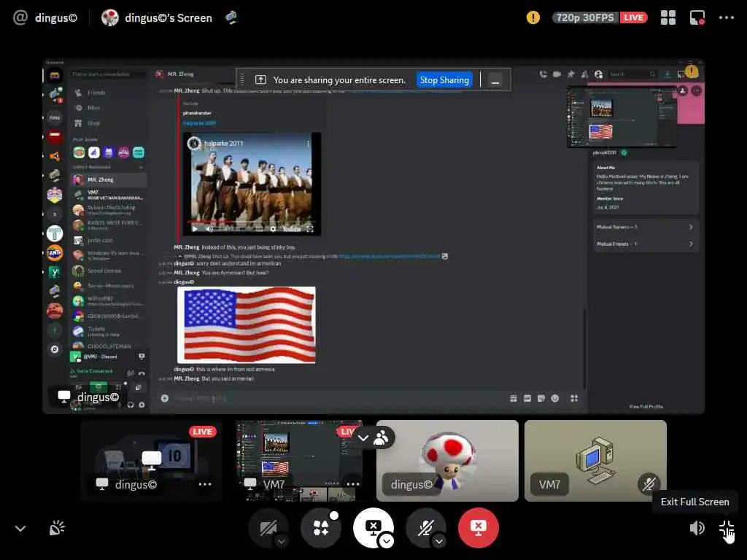Minimize the sharing notification bar
This screenshot has height=560, width=747.
495,80
